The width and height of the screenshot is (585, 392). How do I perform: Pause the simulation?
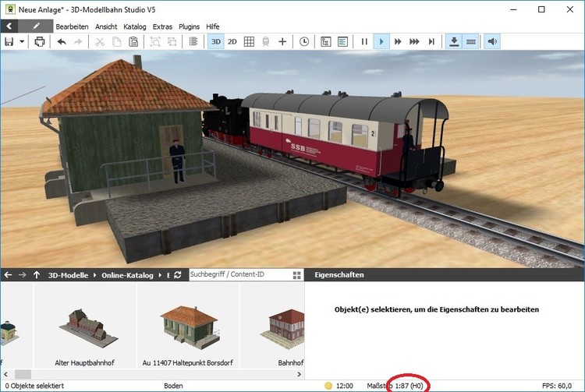coord(364,41)
